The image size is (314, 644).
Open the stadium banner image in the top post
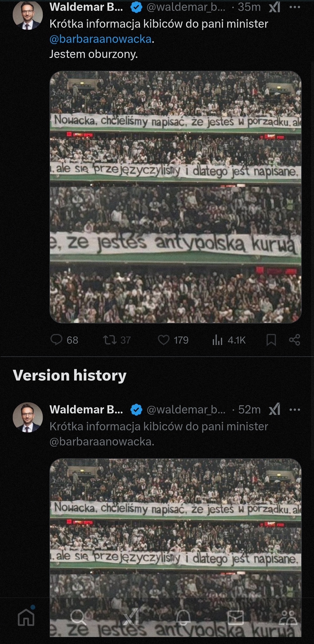(x=175, y=197)
